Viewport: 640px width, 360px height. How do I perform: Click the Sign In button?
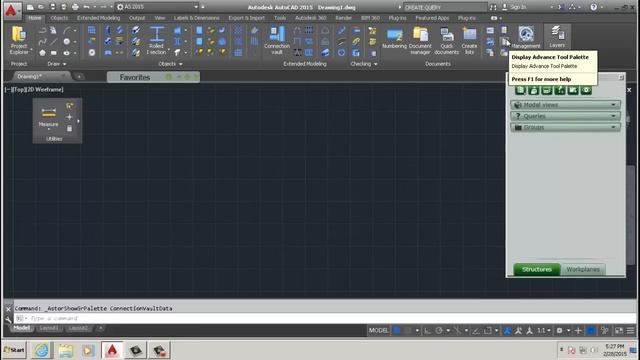click(514, 7)
